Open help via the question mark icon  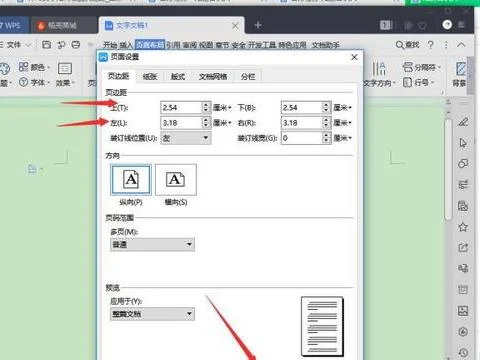click(x=431, y=45)
